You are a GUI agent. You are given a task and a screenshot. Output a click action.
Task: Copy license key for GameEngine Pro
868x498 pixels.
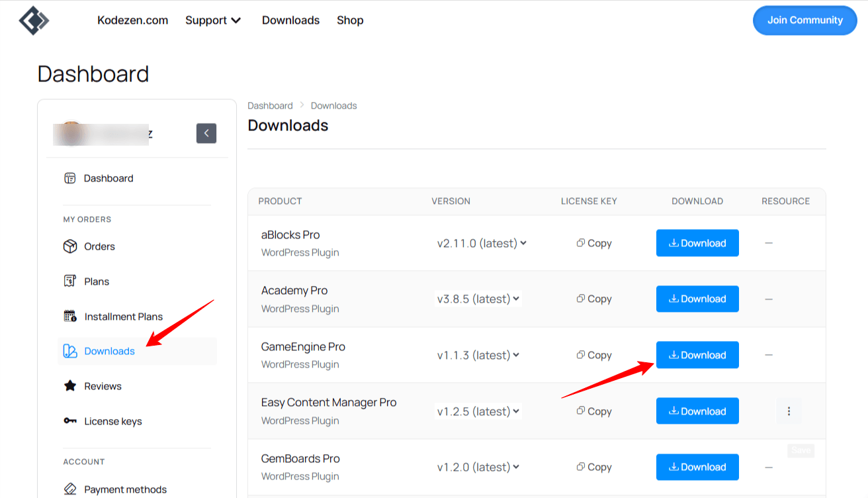pos(593,355)
